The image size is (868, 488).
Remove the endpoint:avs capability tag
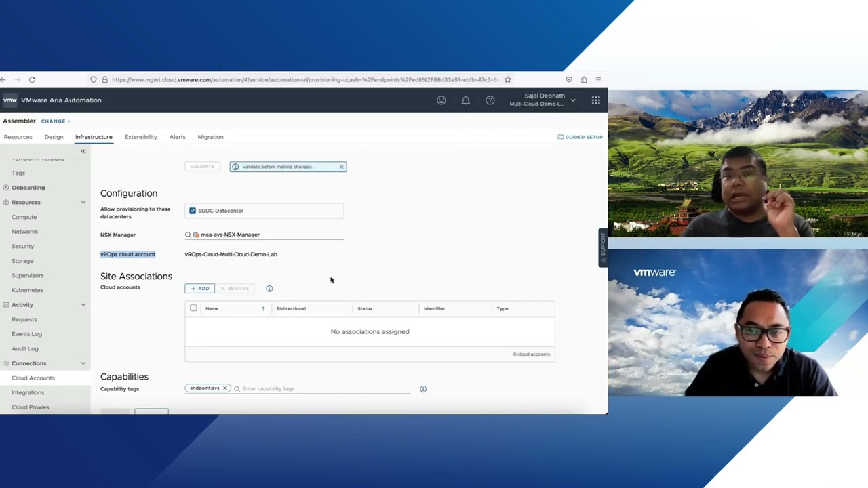[225, 388]
